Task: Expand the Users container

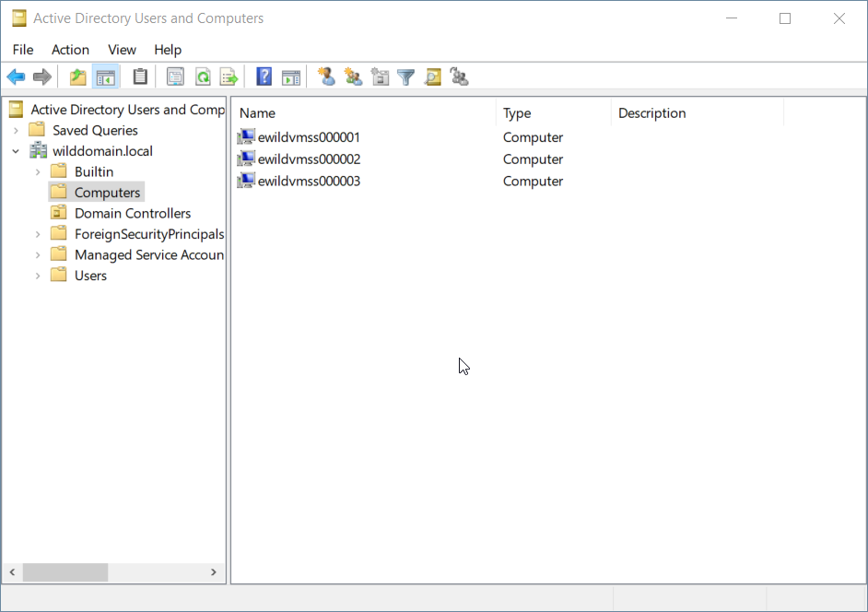Action: click(38, 276)
